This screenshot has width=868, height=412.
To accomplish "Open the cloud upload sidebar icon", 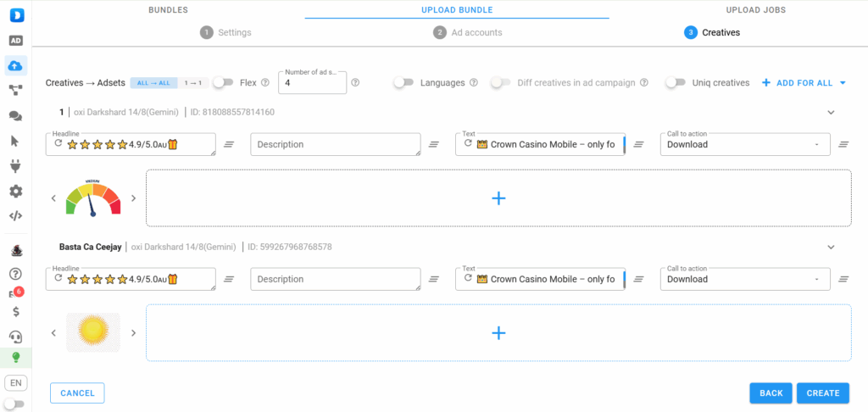I will pyautogui.click(x=15, y=66).
